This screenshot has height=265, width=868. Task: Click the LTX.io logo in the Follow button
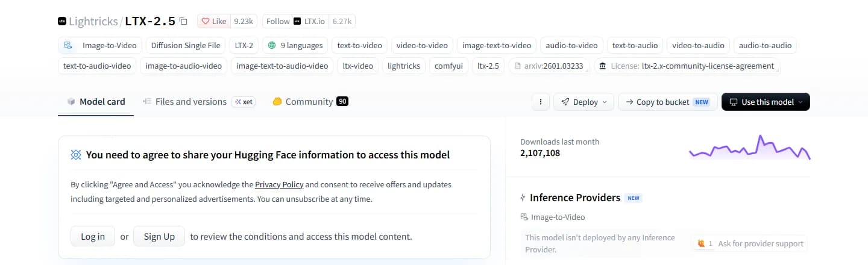coord(297,21)
